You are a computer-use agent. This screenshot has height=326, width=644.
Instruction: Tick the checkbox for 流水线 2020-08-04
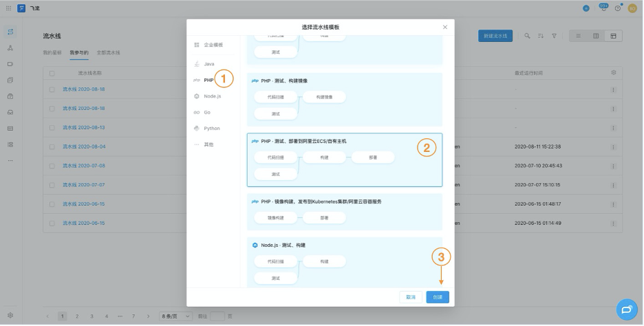(52, 146)
